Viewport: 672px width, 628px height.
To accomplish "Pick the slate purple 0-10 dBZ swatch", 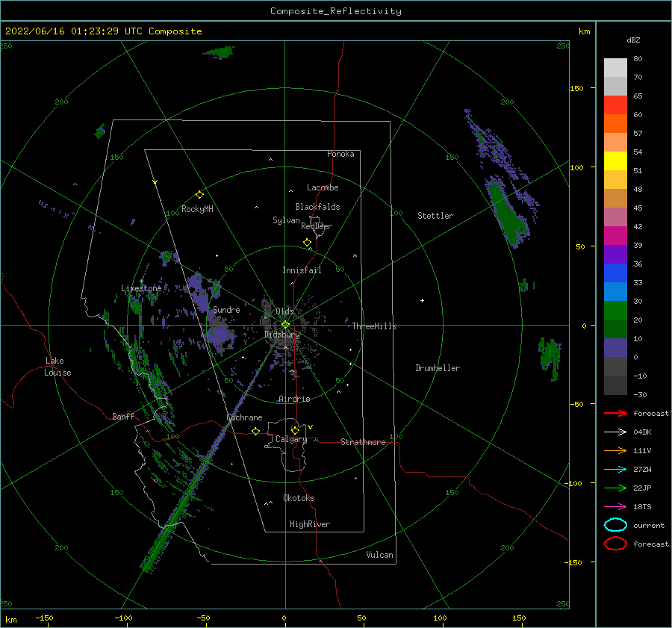I will [615, 348].
